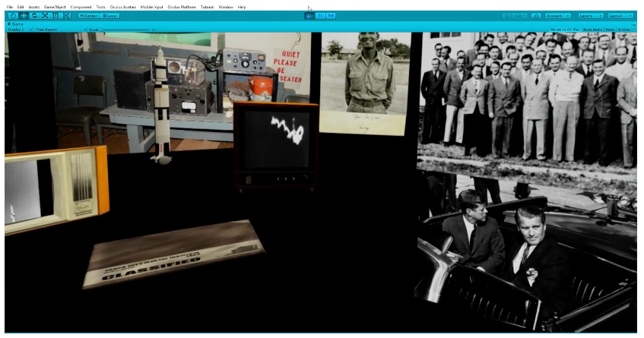Toggle Maximize On Play
This screenshot has height=338, width=644.
(565, 30)
